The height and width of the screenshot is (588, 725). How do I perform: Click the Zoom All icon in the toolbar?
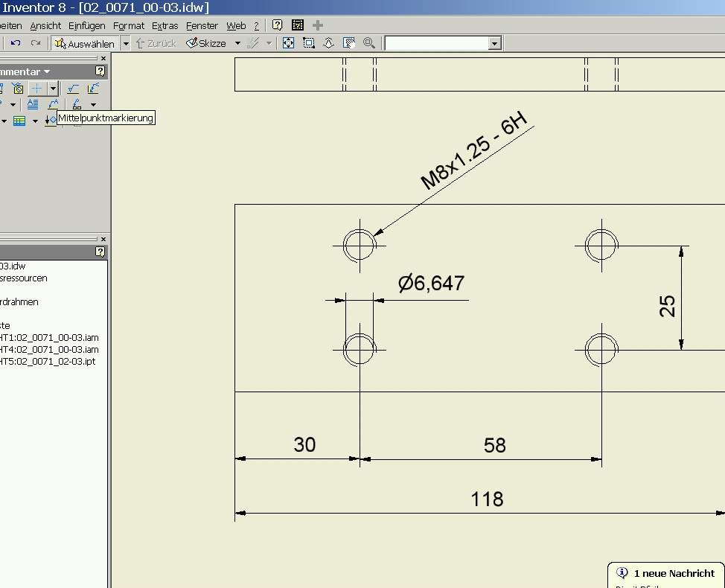click(288, 43)
